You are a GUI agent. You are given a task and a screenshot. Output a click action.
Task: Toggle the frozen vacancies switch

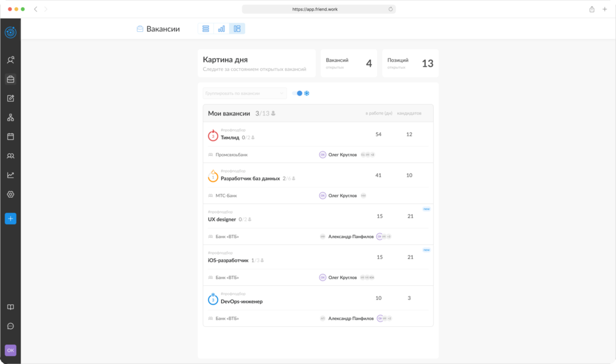click(297, 93)
